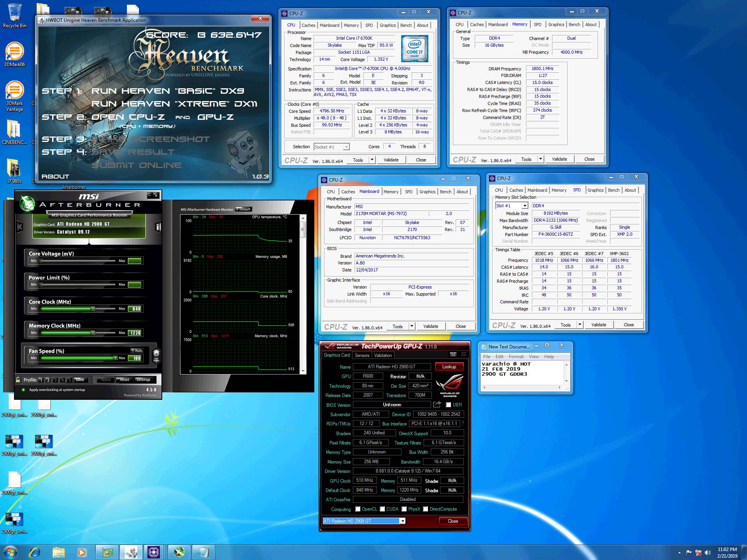Adjust the Fan Speed slider handle
This screenshot has height=560, width=747.
pos(115,358)
